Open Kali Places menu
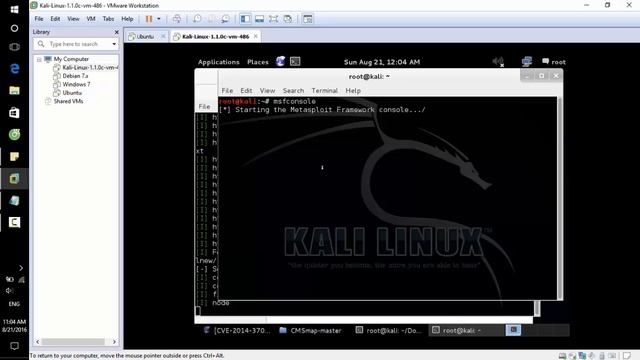Image resolution: width=640 pixels, height=360 pixels. coord(258,62)
